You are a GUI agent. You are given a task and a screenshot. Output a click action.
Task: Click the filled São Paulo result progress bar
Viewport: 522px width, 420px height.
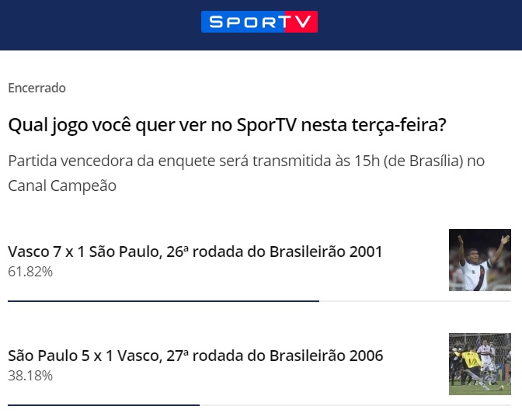103,404
